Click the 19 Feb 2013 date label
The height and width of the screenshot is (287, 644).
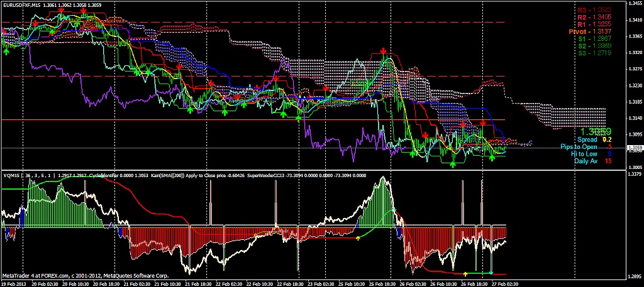13,283
